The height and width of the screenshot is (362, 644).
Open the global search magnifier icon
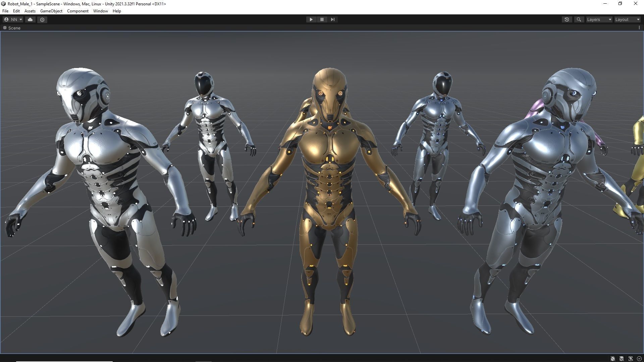click(x=579, y=19)
